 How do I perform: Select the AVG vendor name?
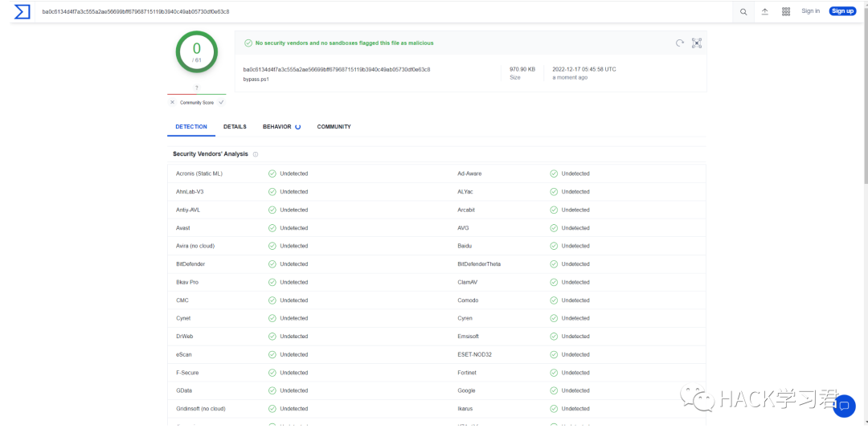[x=464, y=228]
